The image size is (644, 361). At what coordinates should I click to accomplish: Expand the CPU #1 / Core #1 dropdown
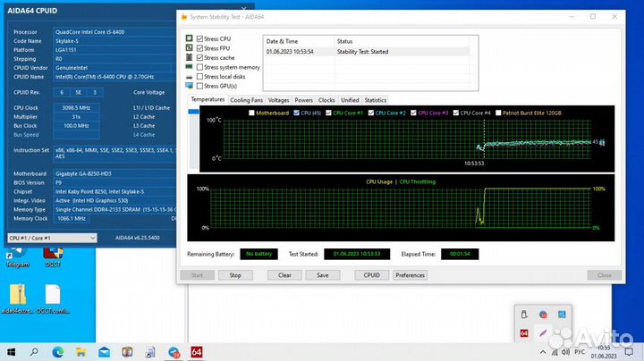(52, 238)
